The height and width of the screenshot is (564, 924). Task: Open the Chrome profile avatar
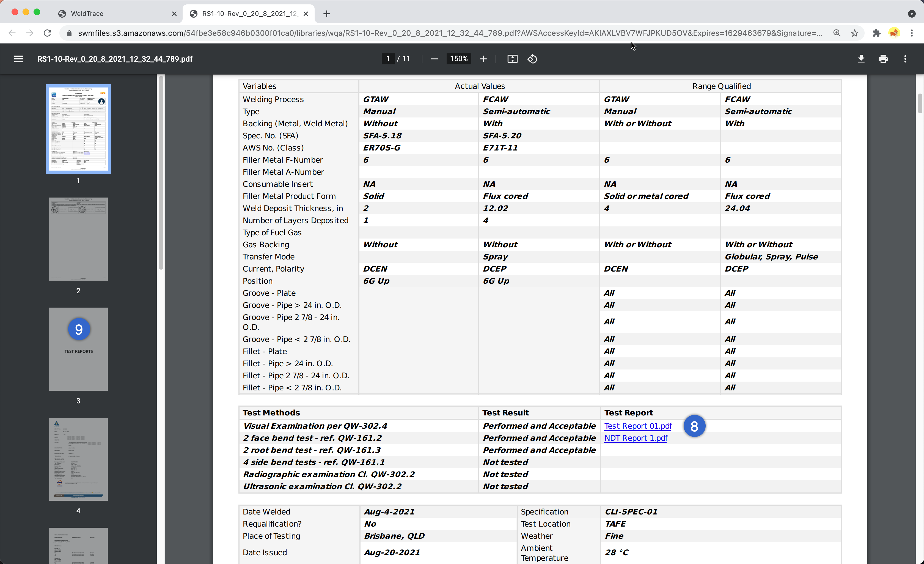pos(894,33)
